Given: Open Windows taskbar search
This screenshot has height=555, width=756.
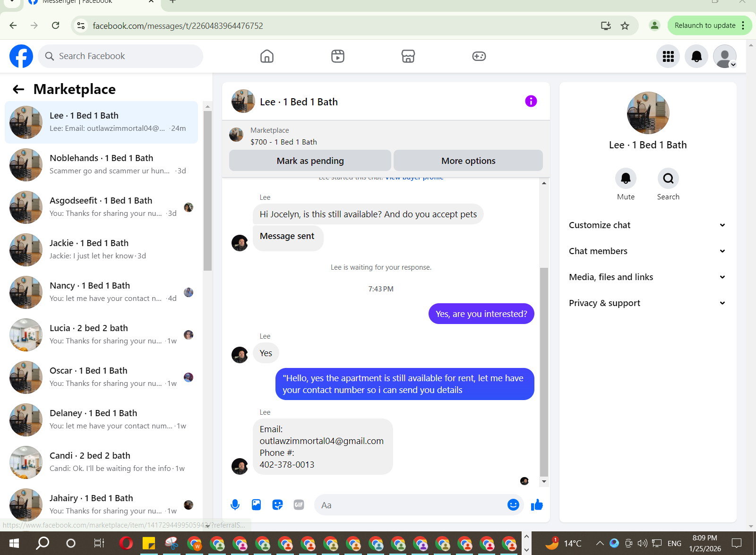Looking at the screenshot, I should (43, 543).
